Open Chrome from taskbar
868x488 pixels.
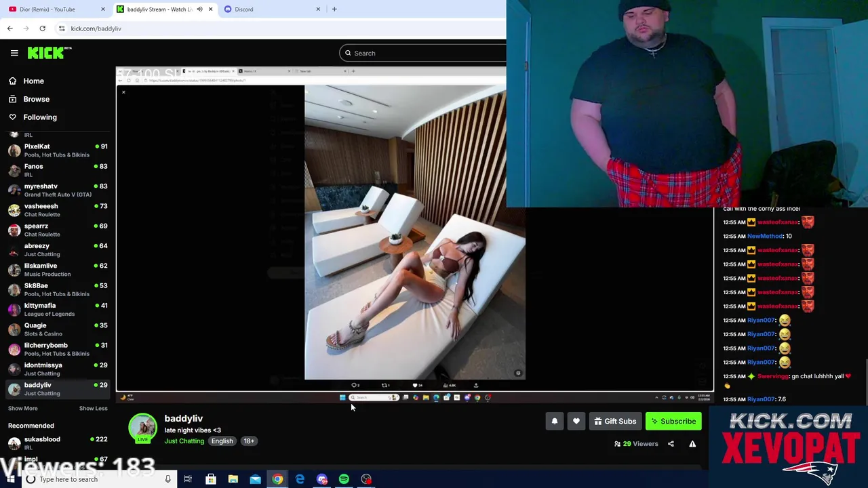(x=277, y=479)
